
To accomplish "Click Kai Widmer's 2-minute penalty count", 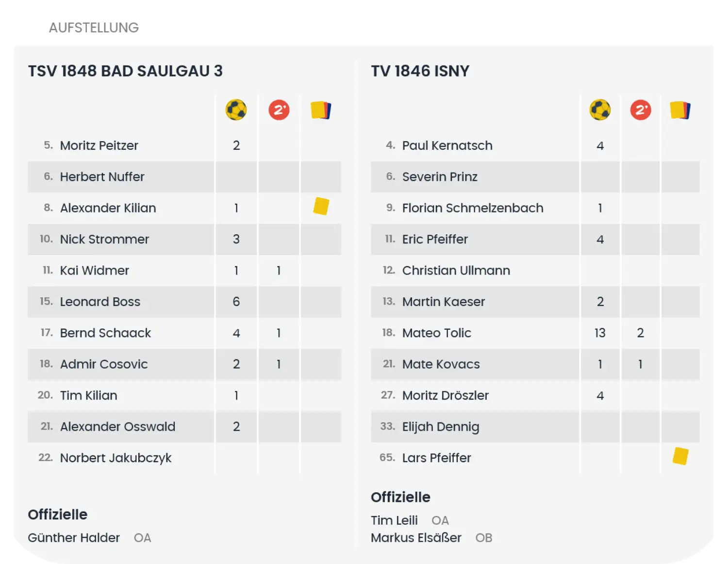I will [x=279, y=271].
